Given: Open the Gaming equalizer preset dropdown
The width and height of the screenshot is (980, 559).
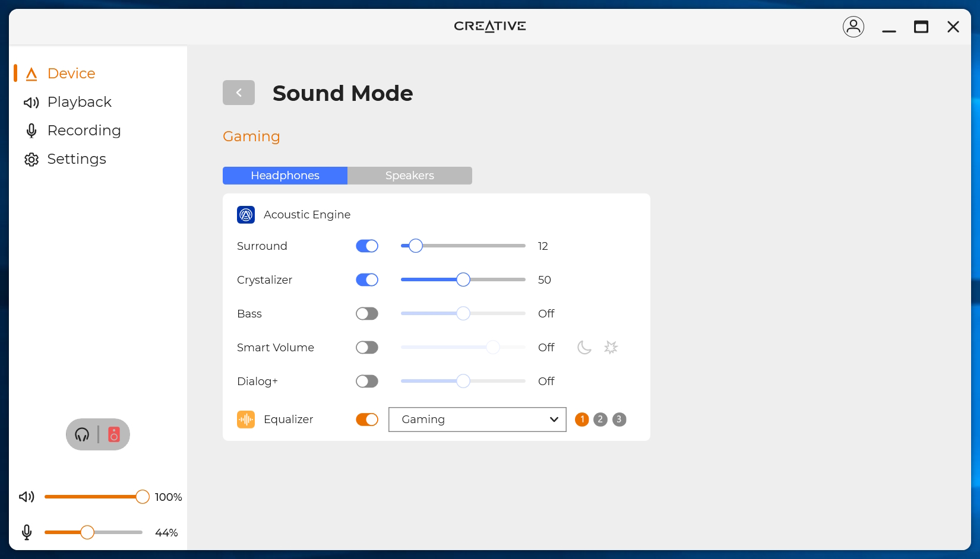Looking at the screenshot, I should [x=477, y=420].
